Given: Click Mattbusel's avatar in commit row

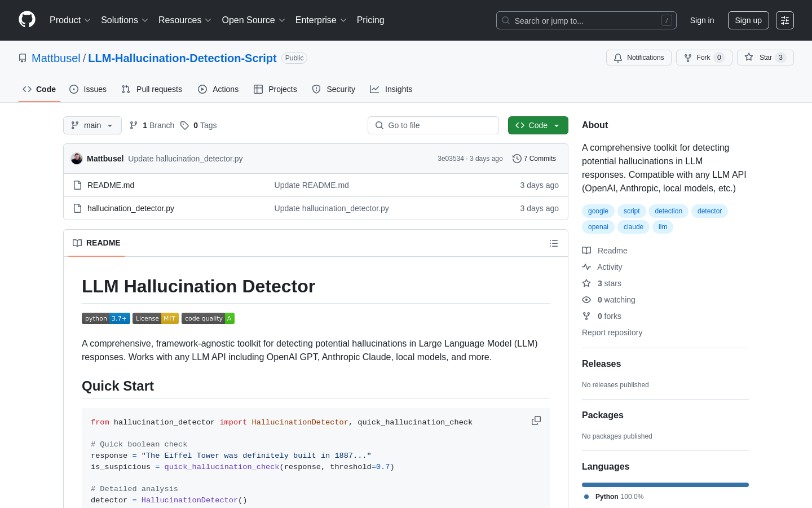Looking at the screenshot, I should point(77,159).
